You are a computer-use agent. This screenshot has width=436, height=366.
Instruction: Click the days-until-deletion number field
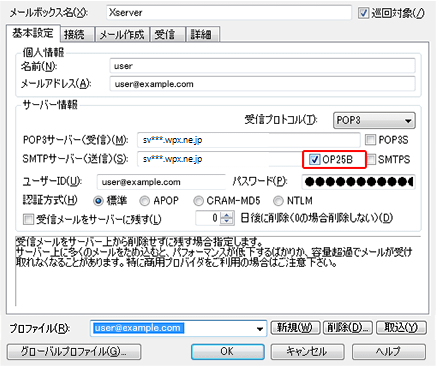pyautogui.click(x=208, y=218)
